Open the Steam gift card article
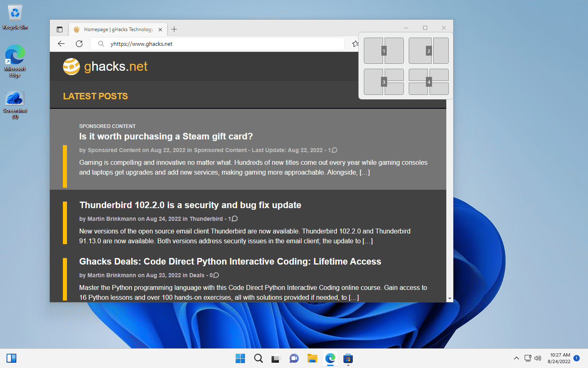588x368 pixels. click(166, 136)
